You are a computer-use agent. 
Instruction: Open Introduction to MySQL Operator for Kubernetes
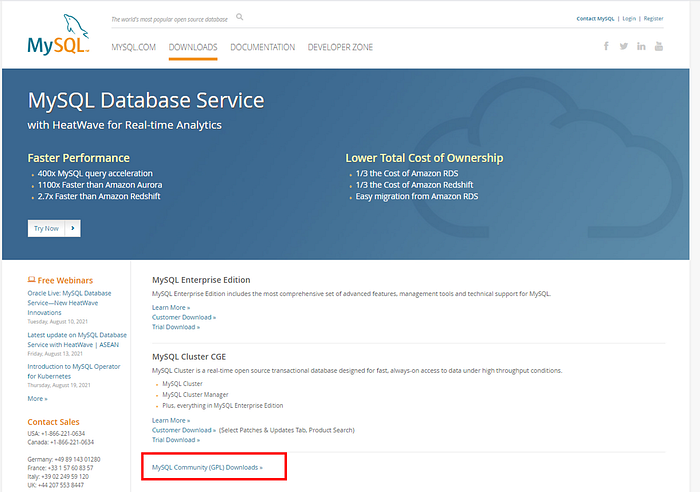(74, 371)
